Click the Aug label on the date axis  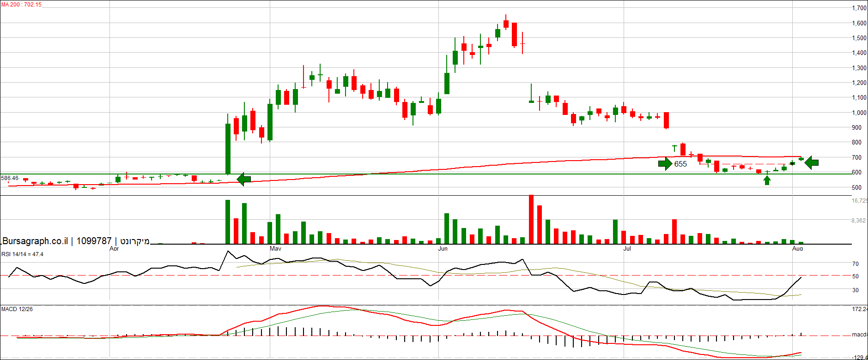[x=797, y=249]
